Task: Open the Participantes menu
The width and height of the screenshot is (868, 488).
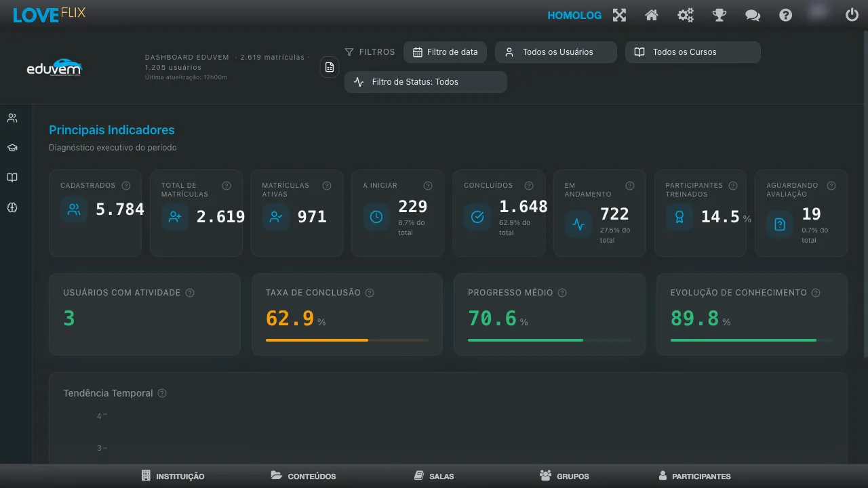Action: click(694, 476)
